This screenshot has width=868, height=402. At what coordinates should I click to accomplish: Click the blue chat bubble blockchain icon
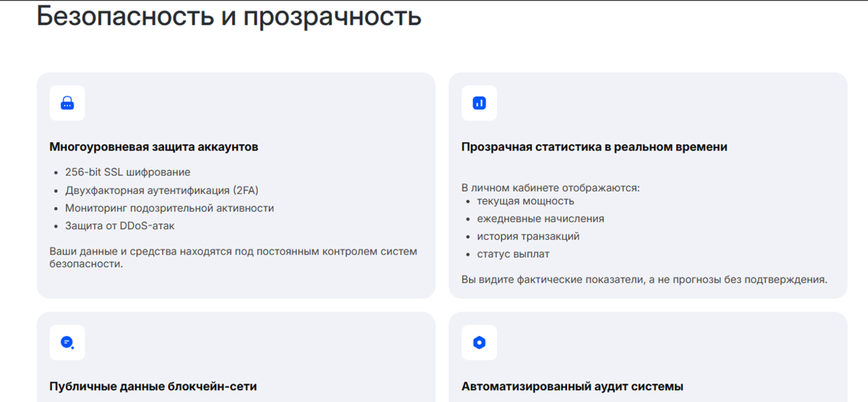pos(67,343)
